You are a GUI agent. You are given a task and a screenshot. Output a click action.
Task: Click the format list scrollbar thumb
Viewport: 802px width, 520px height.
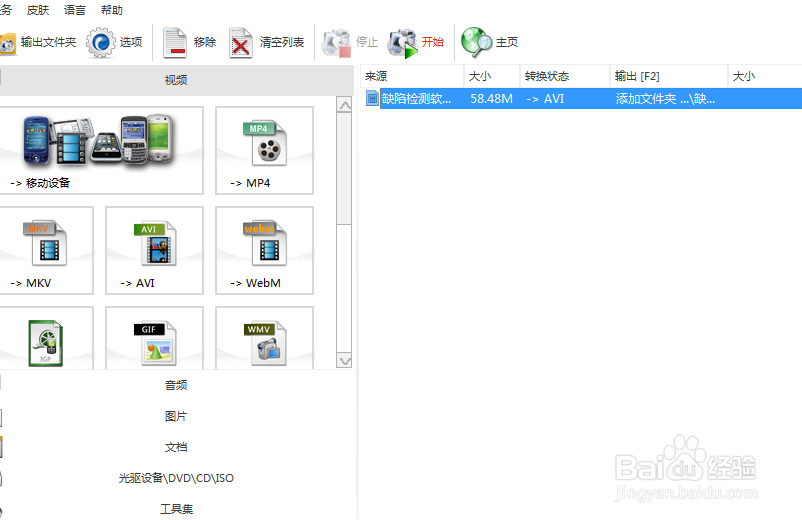click(x=345, y=168)
